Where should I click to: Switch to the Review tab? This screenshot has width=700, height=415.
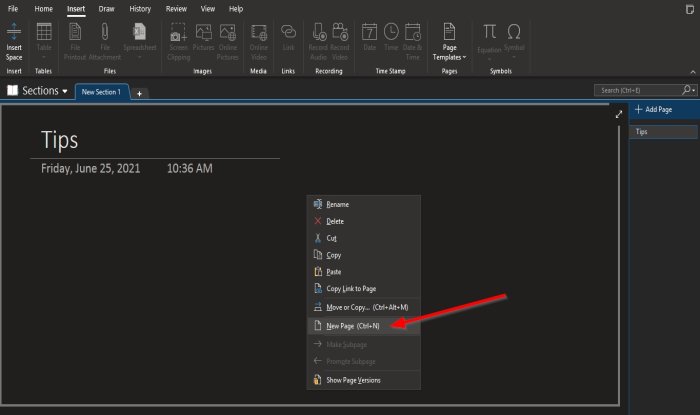[176, 8]
